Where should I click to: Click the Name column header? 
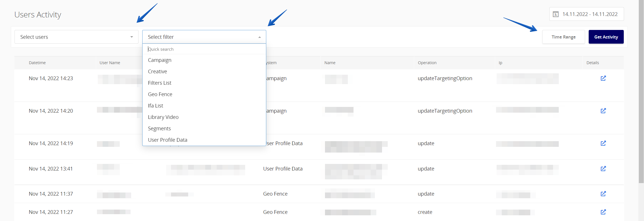point(330,63)
